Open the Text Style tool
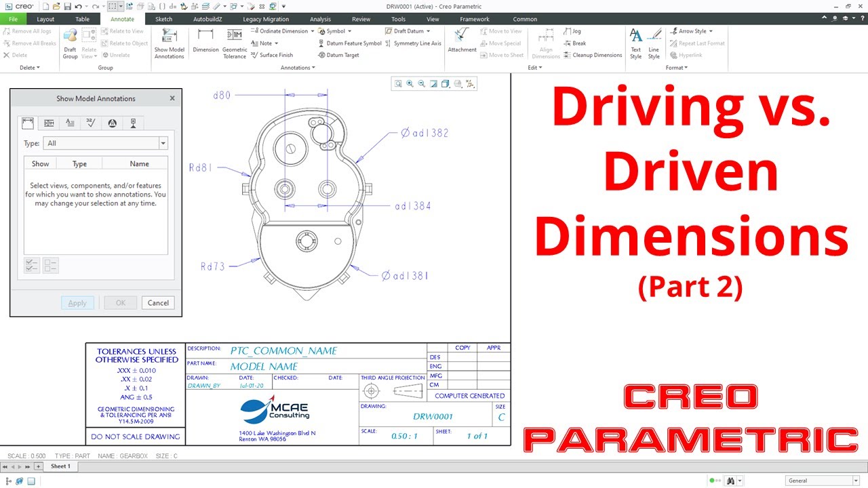Image resolution: width=868 pixels, height=488 pixels. (x=635, y=44)
